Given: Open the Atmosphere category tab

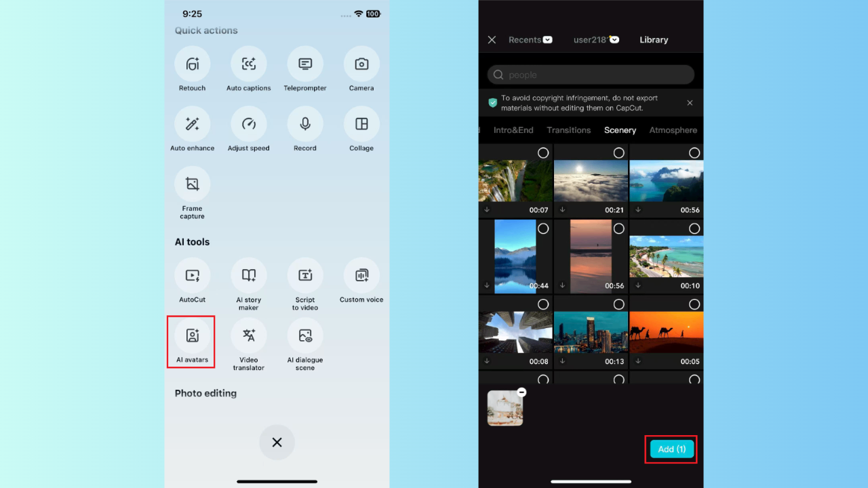Looking at the screenshot, I should [673, 129].
